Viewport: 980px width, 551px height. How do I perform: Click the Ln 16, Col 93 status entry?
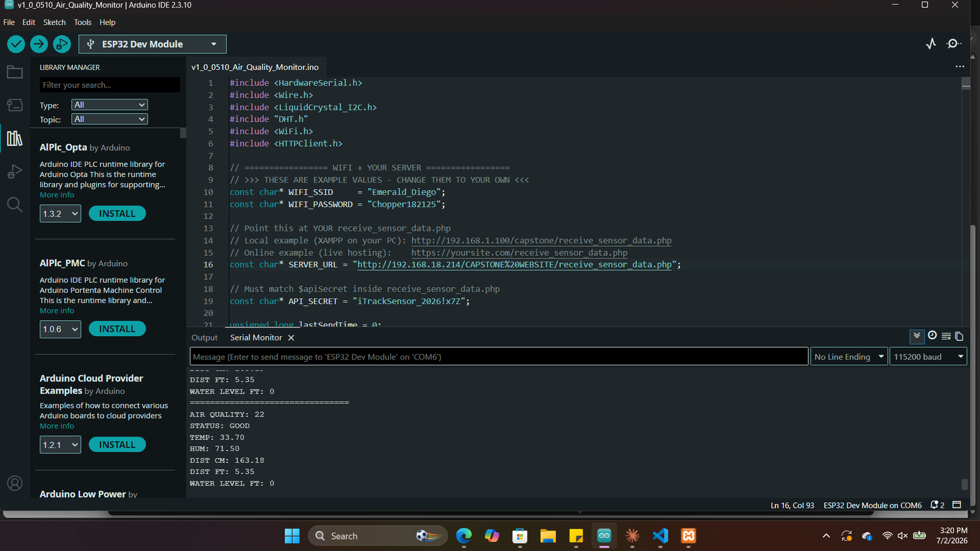[793, 506]
